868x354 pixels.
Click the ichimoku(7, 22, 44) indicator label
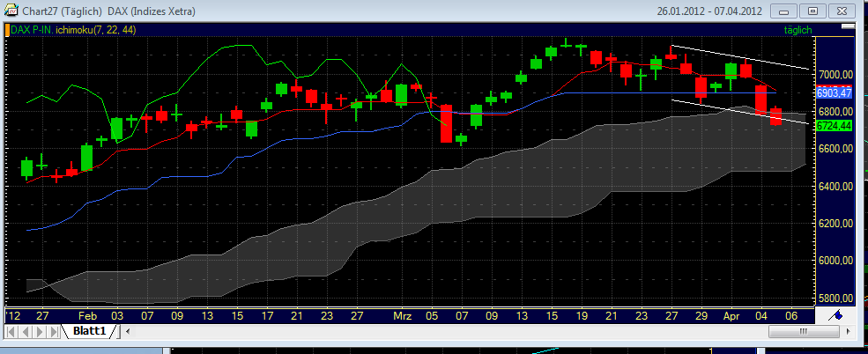(96, 30)
